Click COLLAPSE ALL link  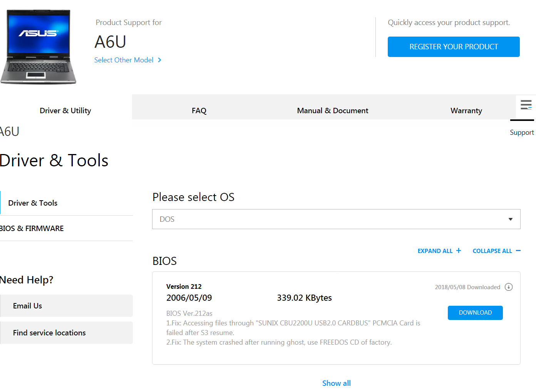click(x=492, y=251)
